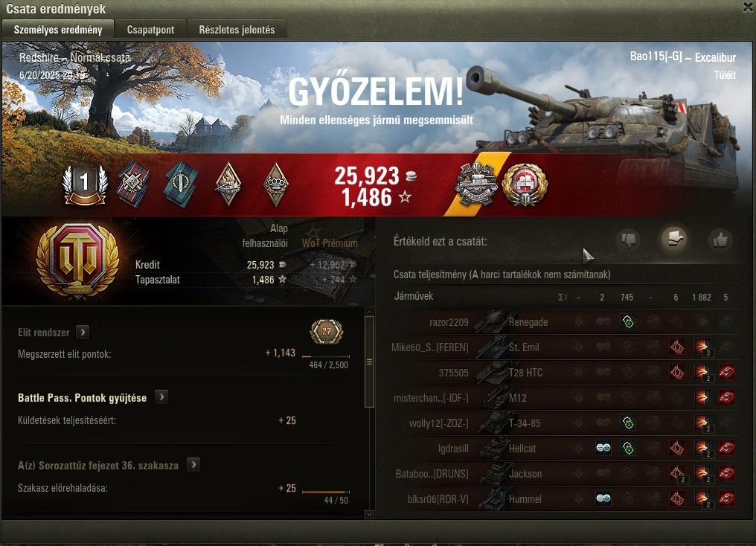Expand Battle Pass Pontok gyűjtése arrow
The image size is (756, 546).
(161, 397)
